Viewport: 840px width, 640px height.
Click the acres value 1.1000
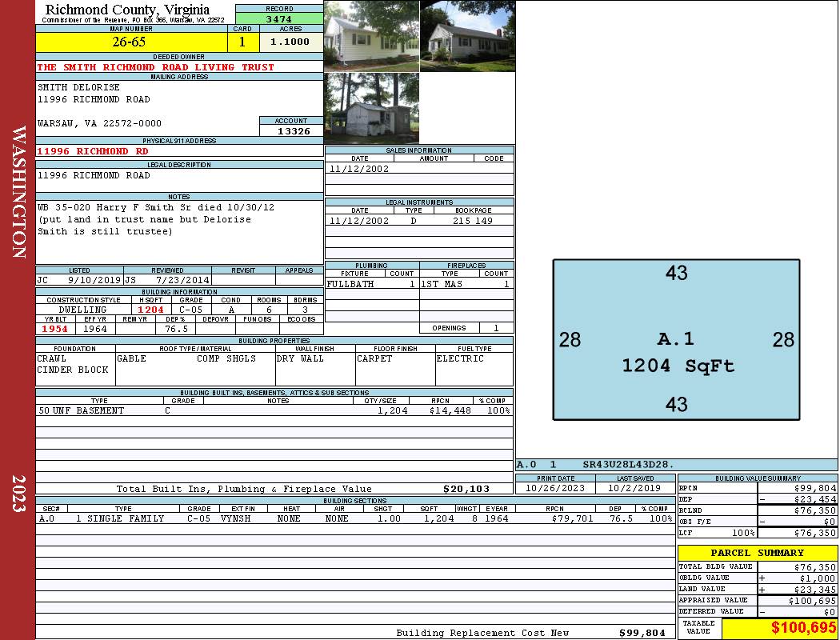(290, 42)
